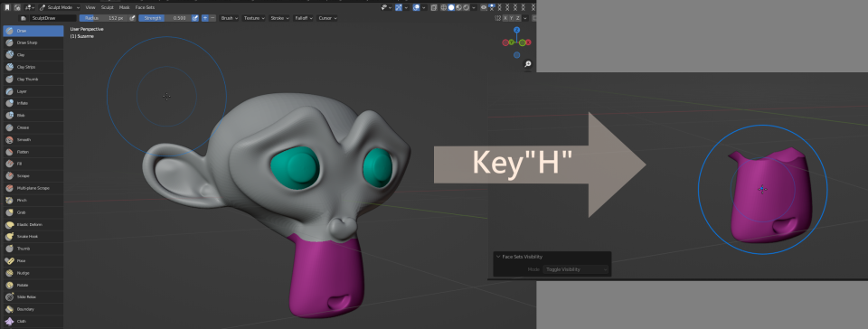Select the Nudge brush

(33, 273)
